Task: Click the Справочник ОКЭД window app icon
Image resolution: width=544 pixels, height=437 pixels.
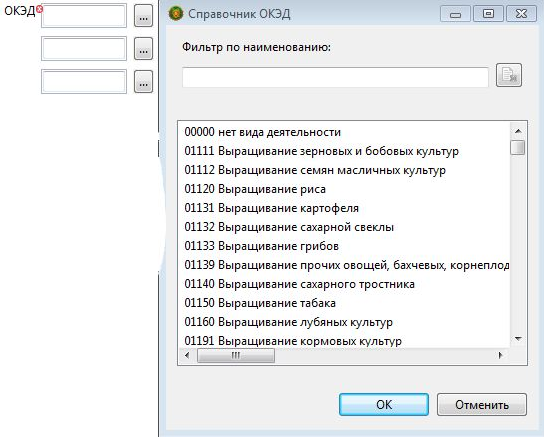Action: pyautogui.click(x=176, y=14)
